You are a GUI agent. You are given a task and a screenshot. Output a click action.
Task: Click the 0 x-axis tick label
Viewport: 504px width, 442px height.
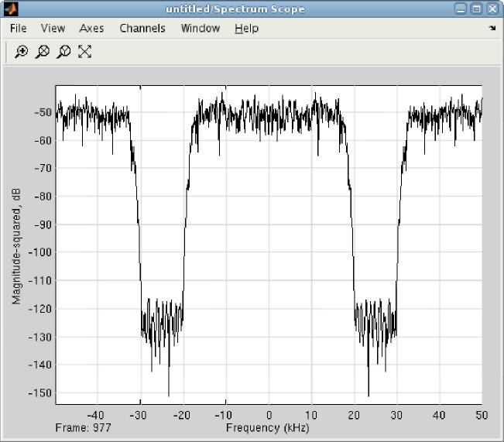coord(269,415)
